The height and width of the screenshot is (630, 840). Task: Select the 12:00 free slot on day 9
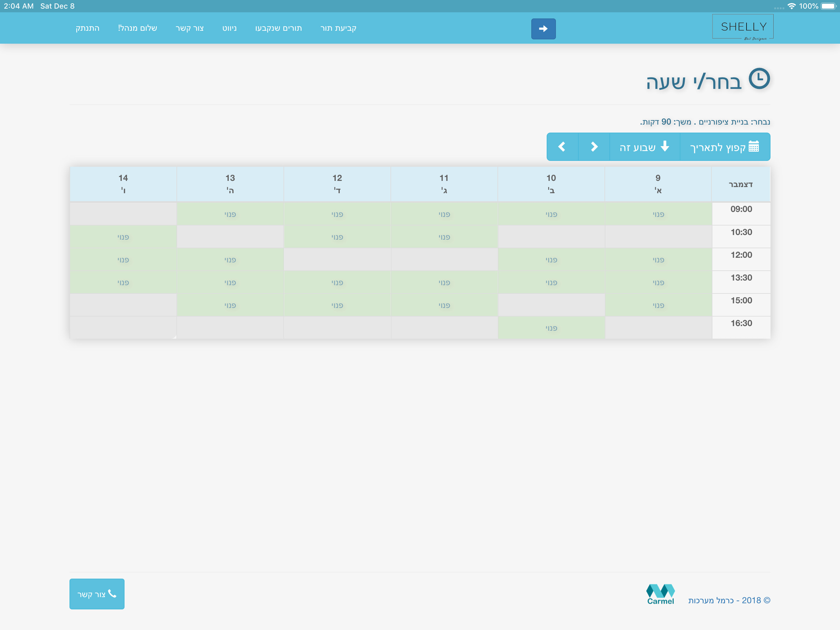point(658,260)
